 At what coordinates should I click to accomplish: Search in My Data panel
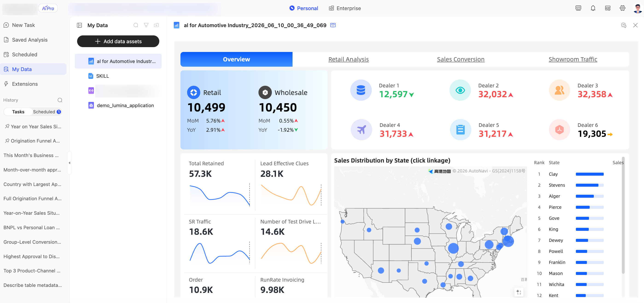136,25
